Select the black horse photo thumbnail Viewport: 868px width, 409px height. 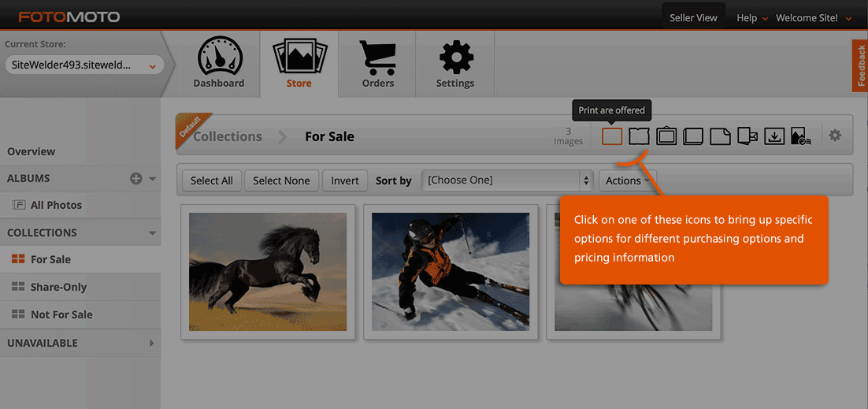(x=268, y=271)
